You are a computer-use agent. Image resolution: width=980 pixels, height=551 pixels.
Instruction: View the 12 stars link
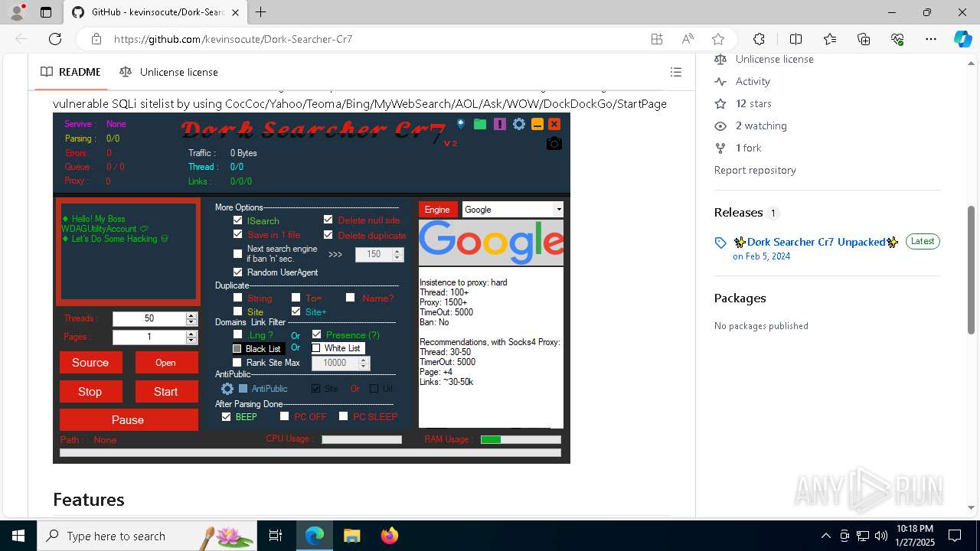[x=753, y=103]
